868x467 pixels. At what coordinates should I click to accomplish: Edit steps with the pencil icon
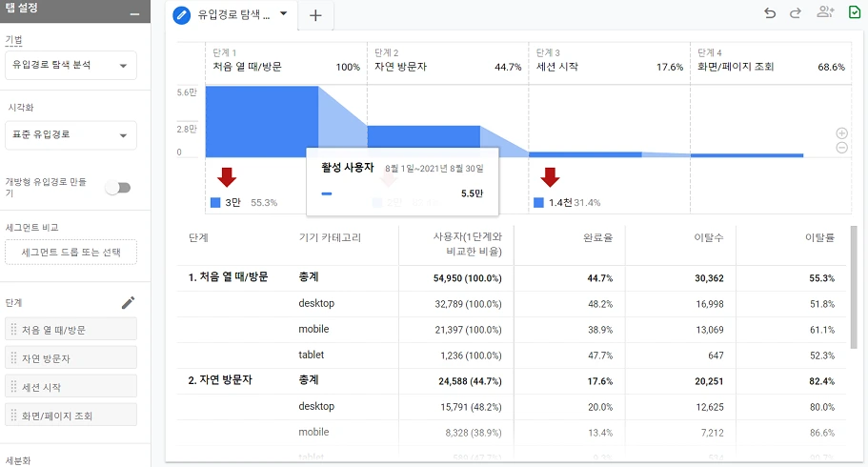[128, 302]
